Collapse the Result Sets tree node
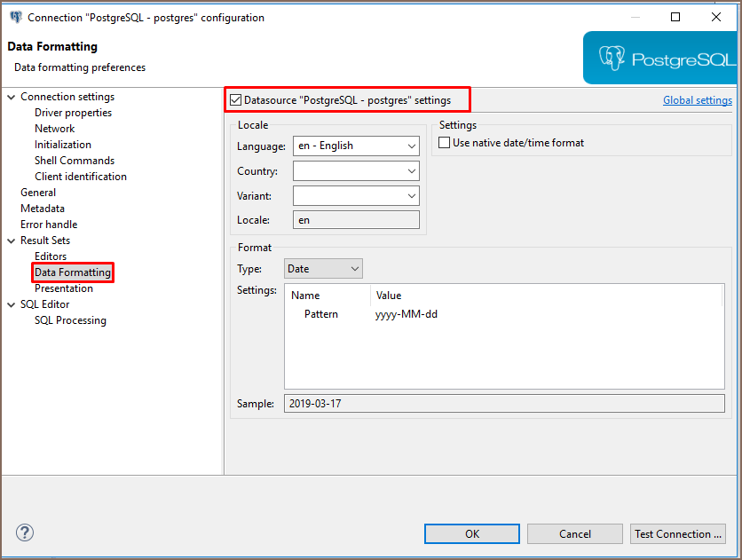Viewport: 742px width, 560px height. pos(11,241)
